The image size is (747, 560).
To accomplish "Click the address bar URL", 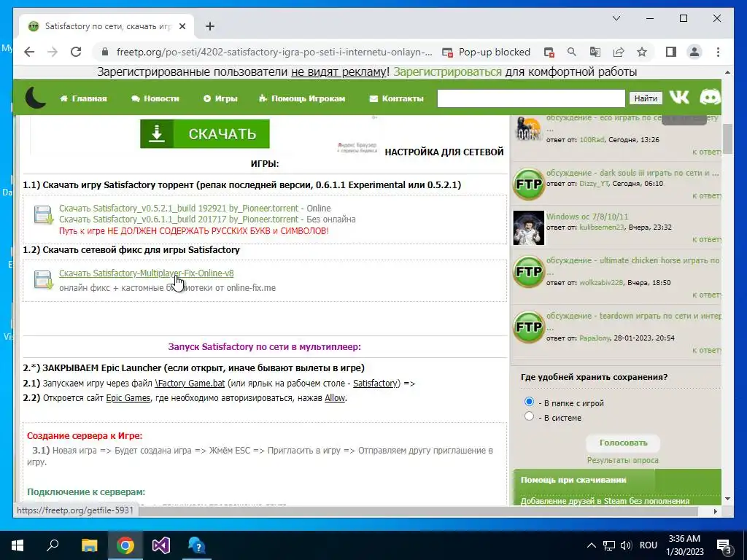I will click(x=274, y=52).
